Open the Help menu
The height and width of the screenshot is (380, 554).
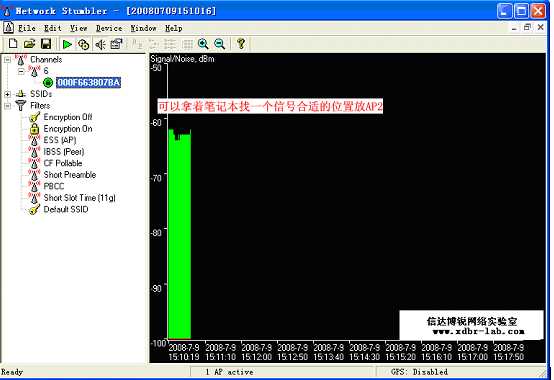click(x=173, y=28)
